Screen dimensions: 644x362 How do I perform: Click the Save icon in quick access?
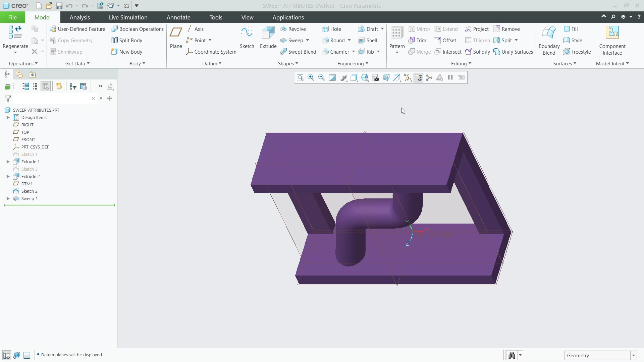coord(59,6)
